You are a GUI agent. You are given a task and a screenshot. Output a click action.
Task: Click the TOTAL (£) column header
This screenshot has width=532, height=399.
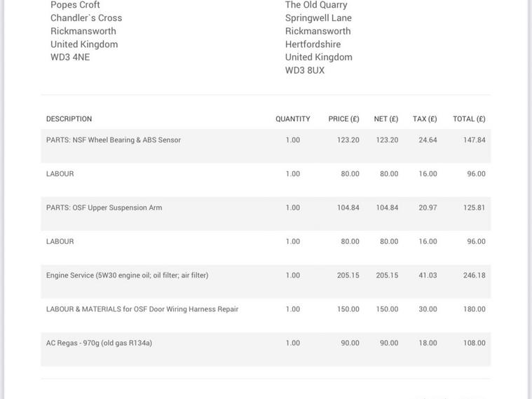(469, 119)
